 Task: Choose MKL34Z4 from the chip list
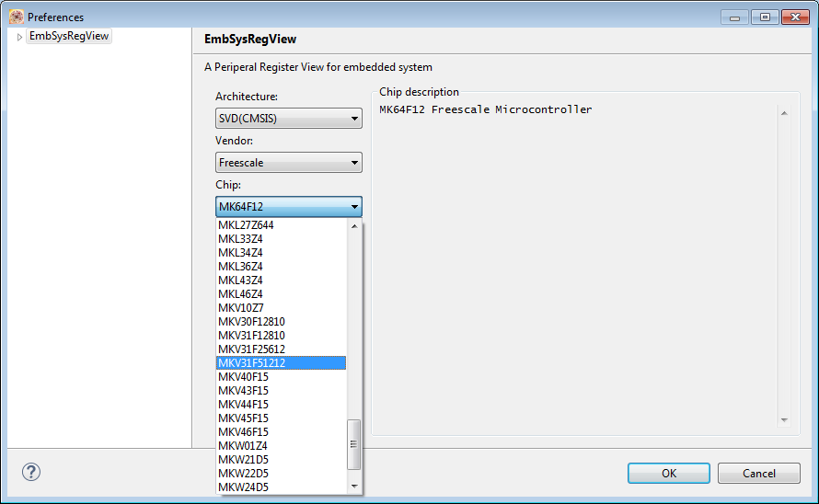point(281,253)
